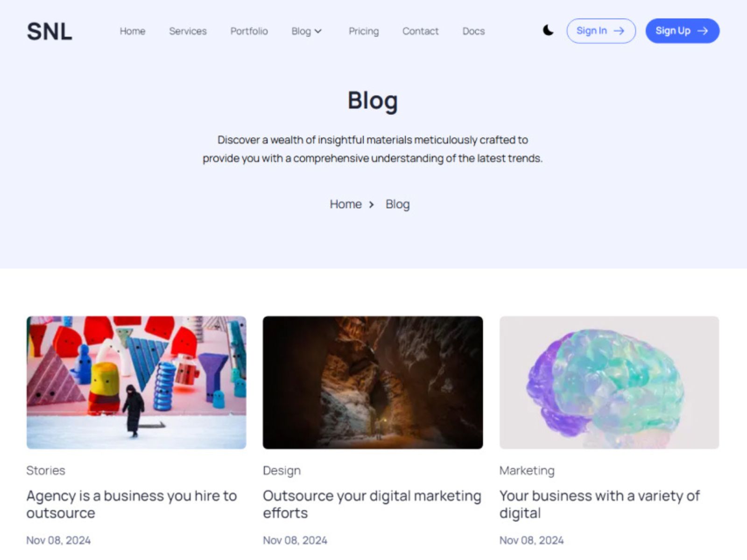This screenshot has height=560, width=747.
Task: Click the arrow icon in Sign In
Action: 619,31
